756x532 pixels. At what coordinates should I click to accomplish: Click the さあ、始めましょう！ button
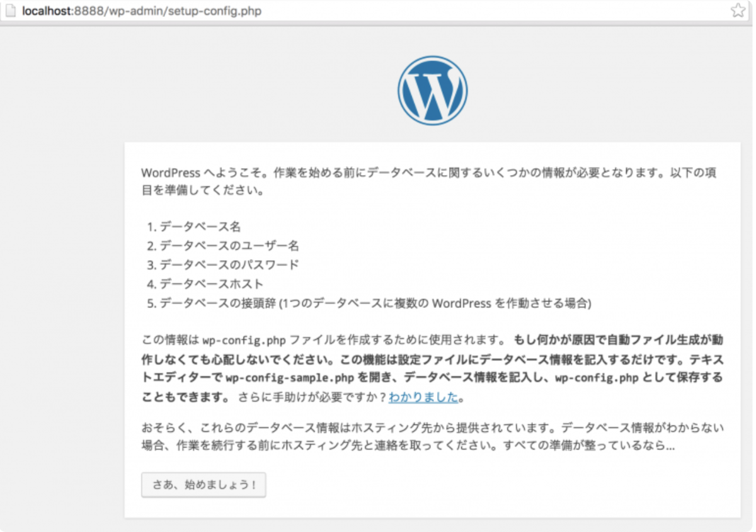[x=203, y=485]
